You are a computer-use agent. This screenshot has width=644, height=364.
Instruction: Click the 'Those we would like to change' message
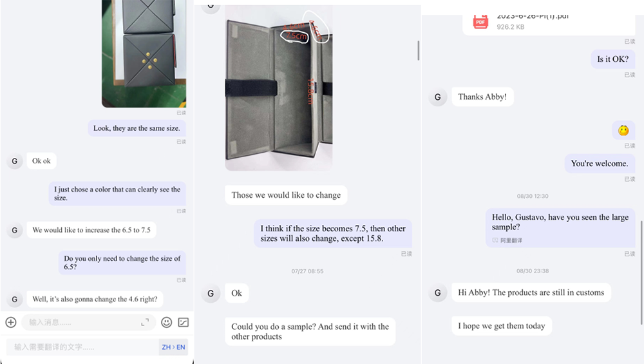[286, 195]
